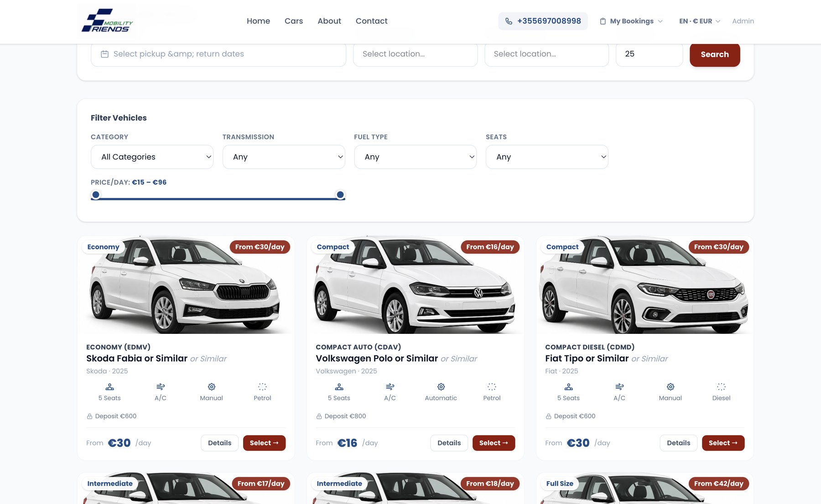Open the Seats filter dropdown
This screenshot has height=504, width=821.
pos(547,157)
